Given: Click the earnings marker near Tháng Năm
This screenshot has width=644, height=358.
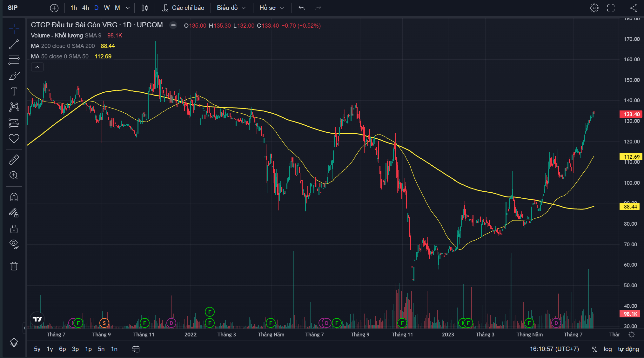Looking at the screenshot, I should pos(271,323).
